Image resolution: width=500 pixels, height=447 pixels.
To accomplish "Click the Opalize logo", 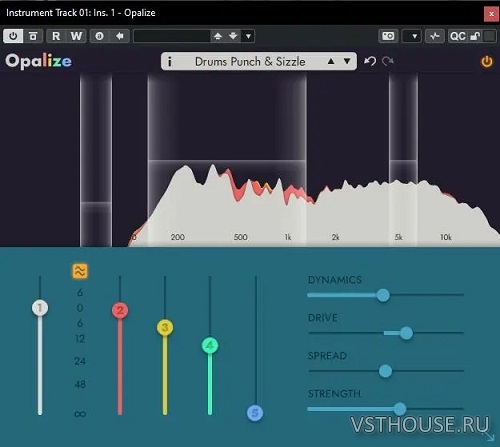I will tap(38, 61).
